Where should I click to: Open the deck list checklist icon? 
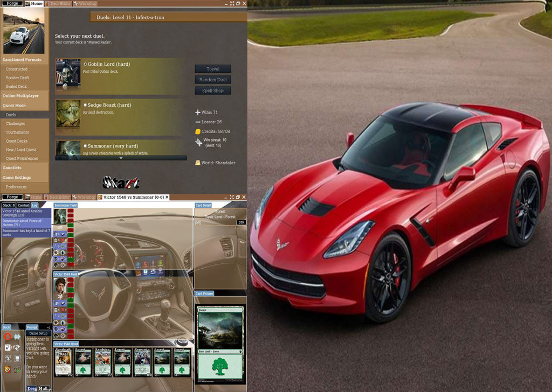pos(8,347)
